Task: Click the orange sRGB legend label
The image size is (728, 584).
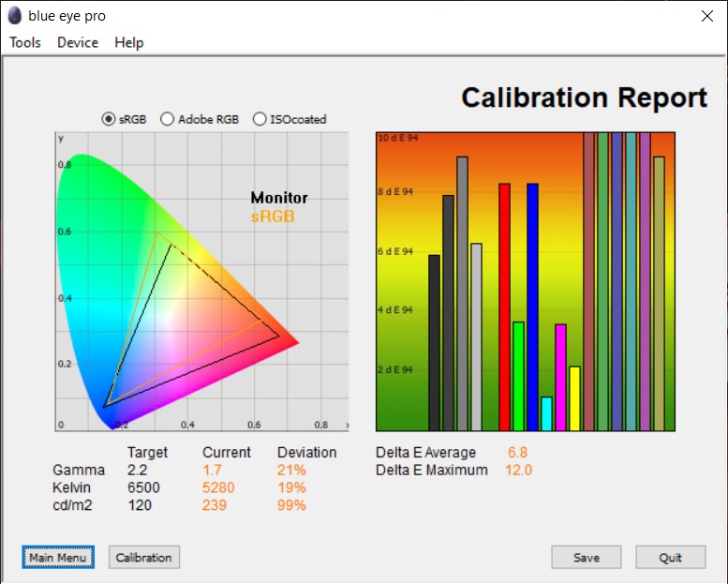Action: coord(273,217)
